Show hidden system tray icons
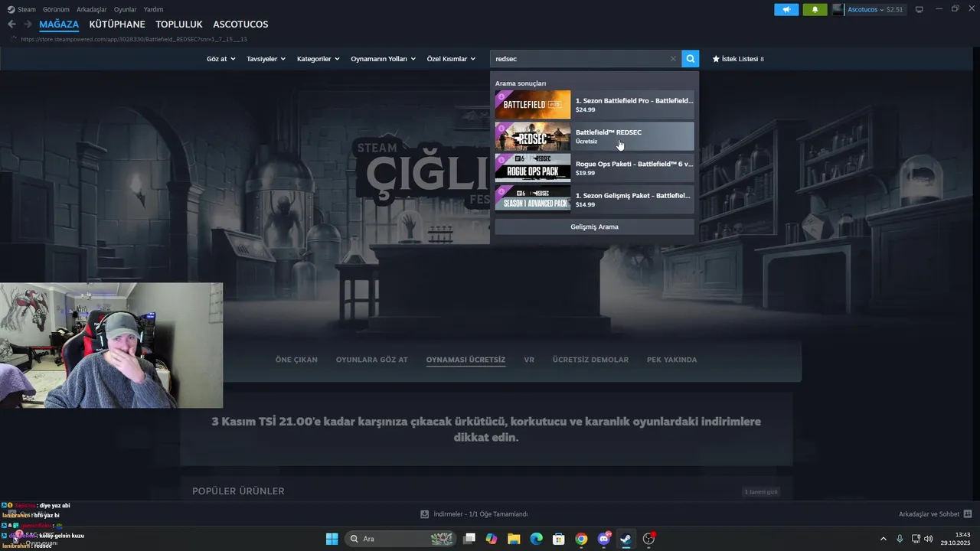Viewport: 980px width, 551px height. 884,539
